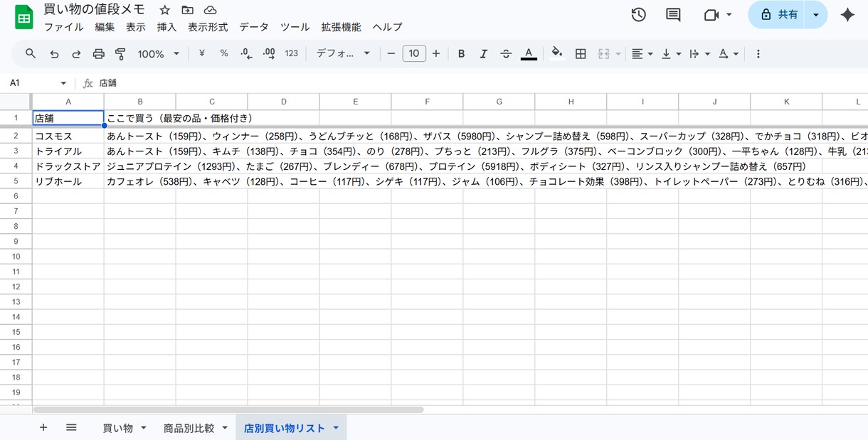
Task: Open text wrapping dropdown
Action: tap(700, 53)
